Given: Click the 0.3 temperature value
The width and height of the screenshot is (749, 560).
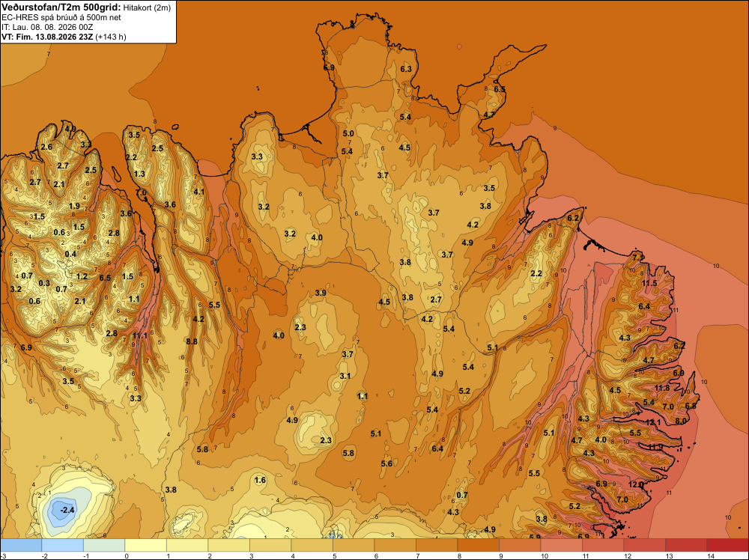Looking at the screenshot, I should coord(44,283).
